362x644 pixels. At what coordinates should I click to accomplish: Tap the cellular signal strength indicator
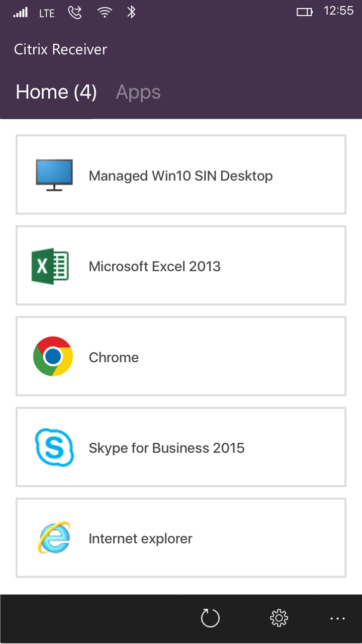point(20,12)
